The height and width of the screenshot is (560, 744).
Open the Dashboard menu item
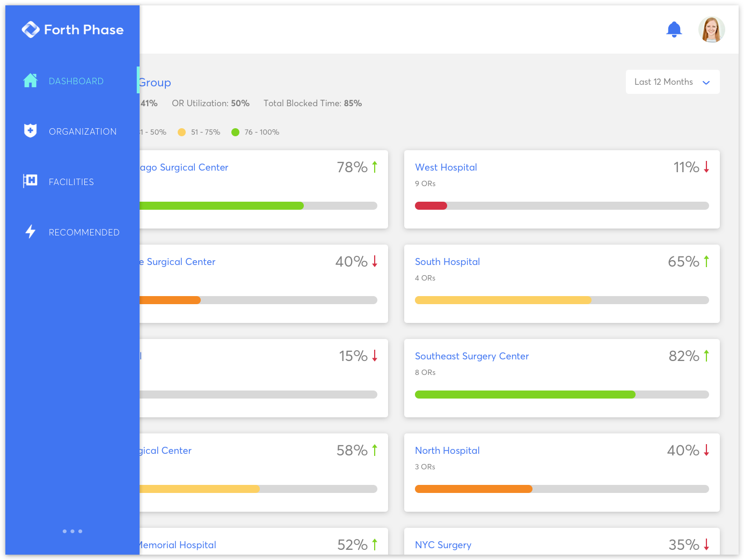click(x=72, y=81)
